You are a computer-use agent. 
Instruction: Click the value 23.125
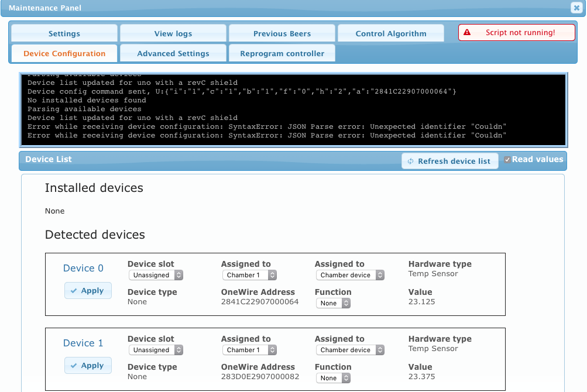click(x=421, y=302)
